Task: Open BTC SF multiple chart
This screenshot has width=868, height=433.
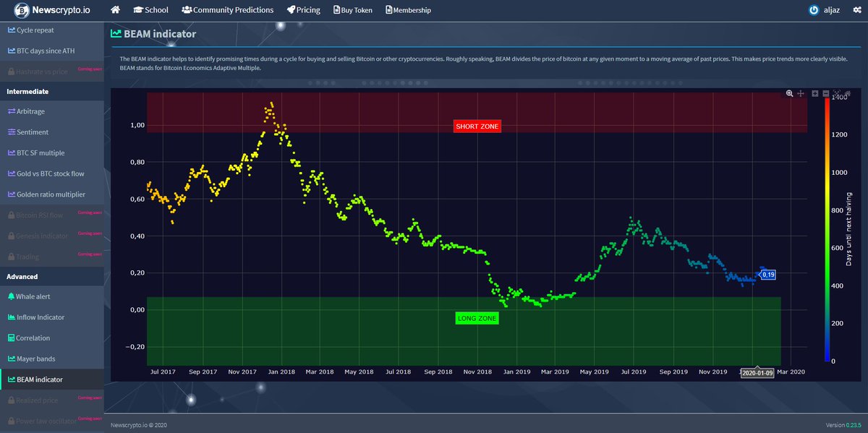Action: [52, 153]
